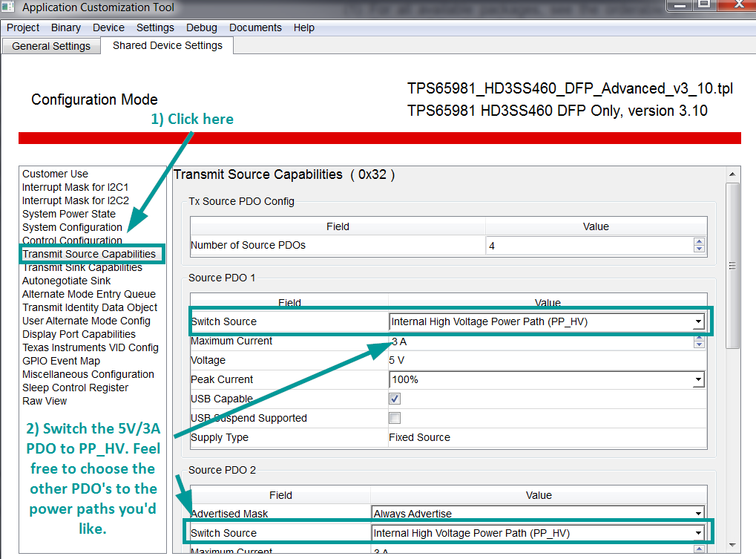Open the Binary menu

tap(65, 27)
